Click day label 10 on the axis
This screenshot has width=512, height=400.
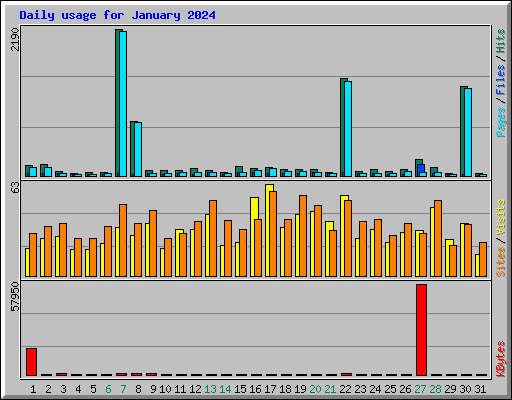pos(165,389)
